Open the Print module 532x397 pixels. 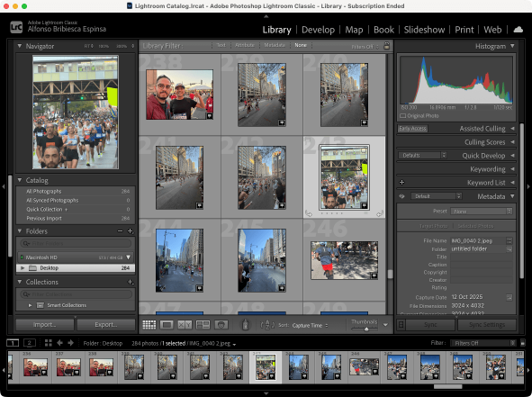(x=464, y=30)
